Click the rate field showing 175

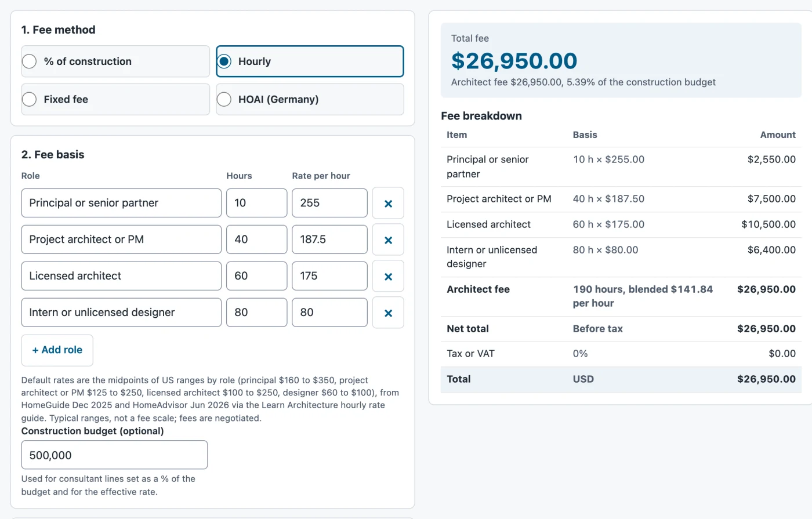[x=329, y=276]
